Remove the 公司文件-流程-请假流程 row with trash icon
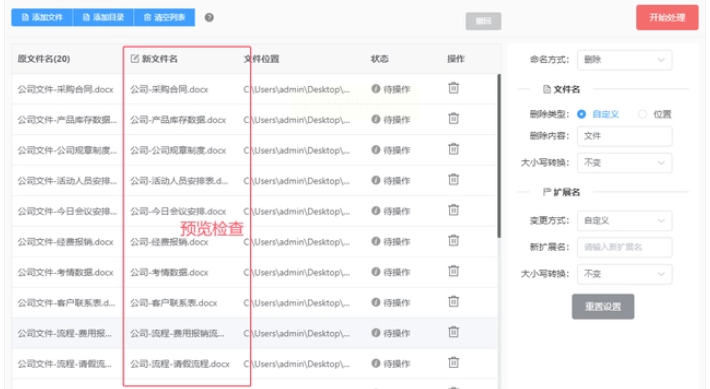710x389 pixels. [x=453, y=362]
